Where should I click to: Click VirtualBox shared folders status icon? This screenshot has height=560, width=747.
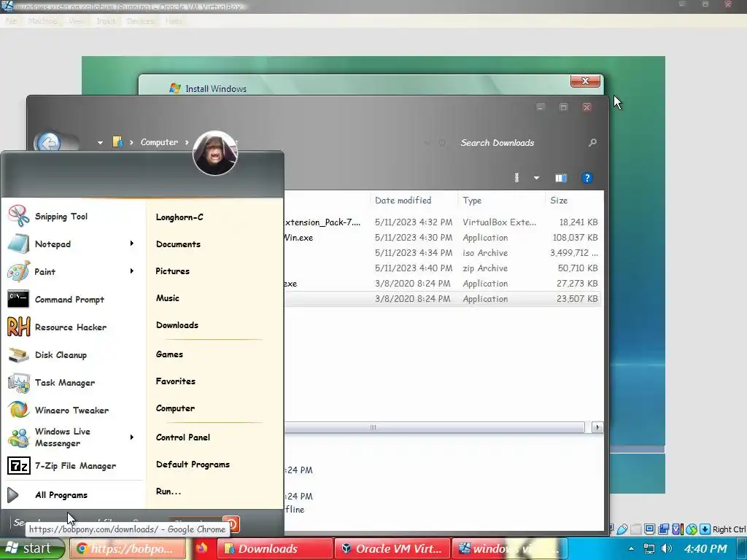pos(636,529)
